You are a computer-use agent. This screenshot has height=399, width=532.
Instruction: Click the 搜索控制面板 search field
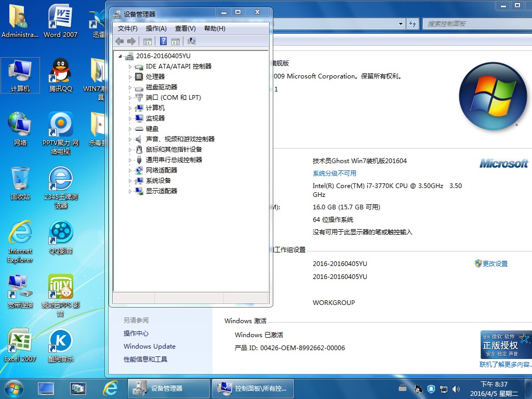[473, 23]
